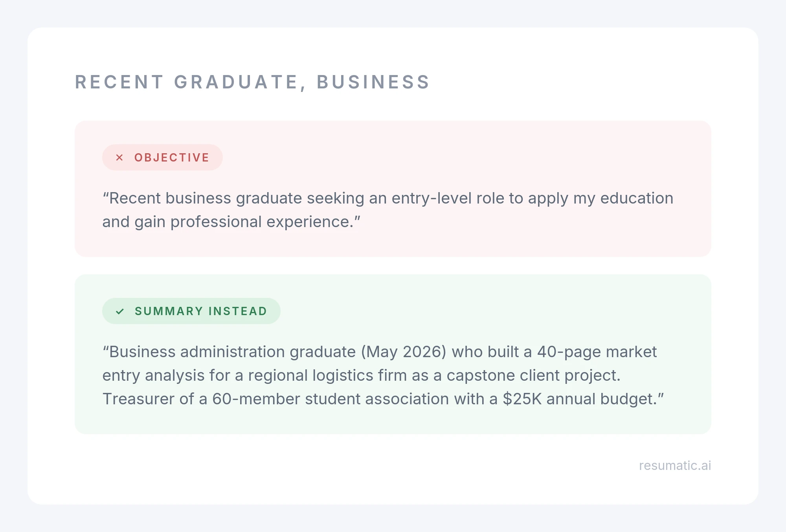This screenshot has height=532, width=786.
Task: Click the RECENT GRADUATE, BUSINESS heading
Action: coord(253,82)
